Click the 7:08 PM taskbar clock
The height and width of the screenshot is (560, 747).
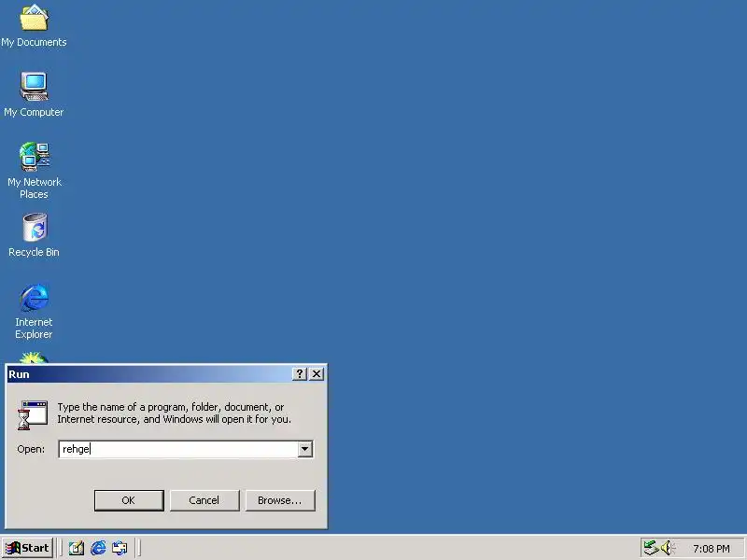point(712,549)
